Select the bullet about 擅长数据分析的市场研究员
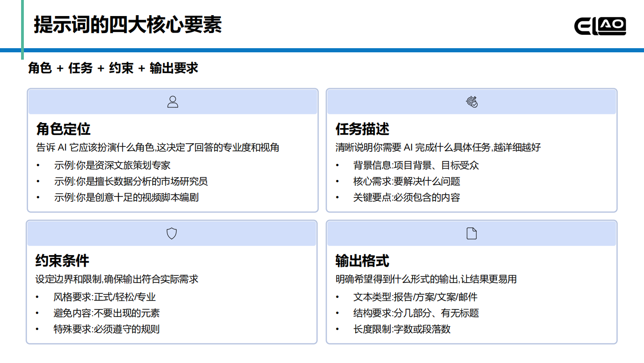Viewport: 644px width, 363px height. point(131,181)
